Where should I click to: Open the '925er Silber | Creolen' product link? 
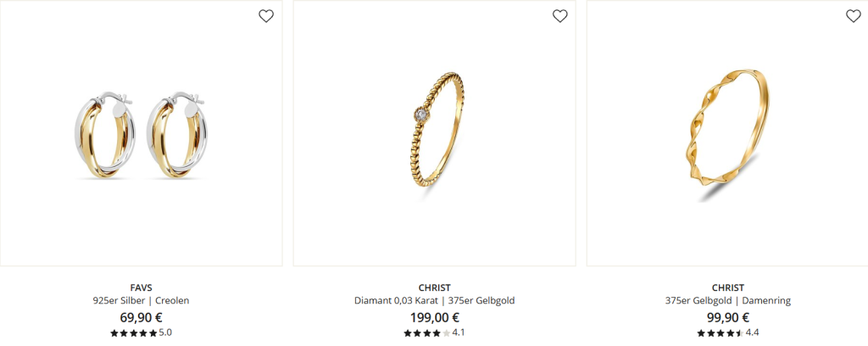142,300
